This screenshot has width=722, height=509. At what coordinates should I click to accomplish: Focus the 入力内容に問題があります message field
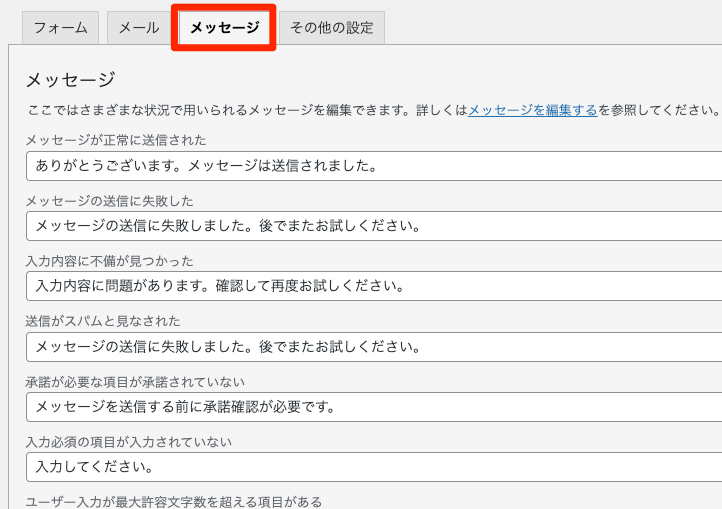370,286
